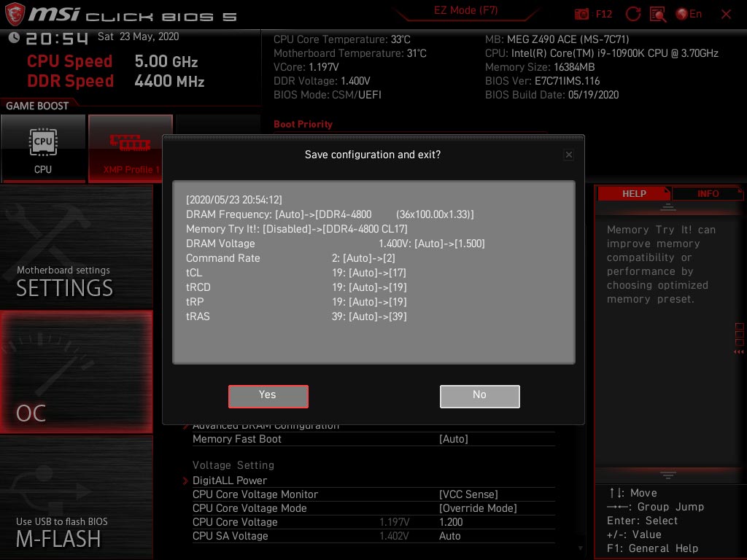Image resolution: width=747 pixels, height=560 pixels.
Task: Open CPU Core Voltage Monitor [VCC Sense] option
Action: click(468, 494)
